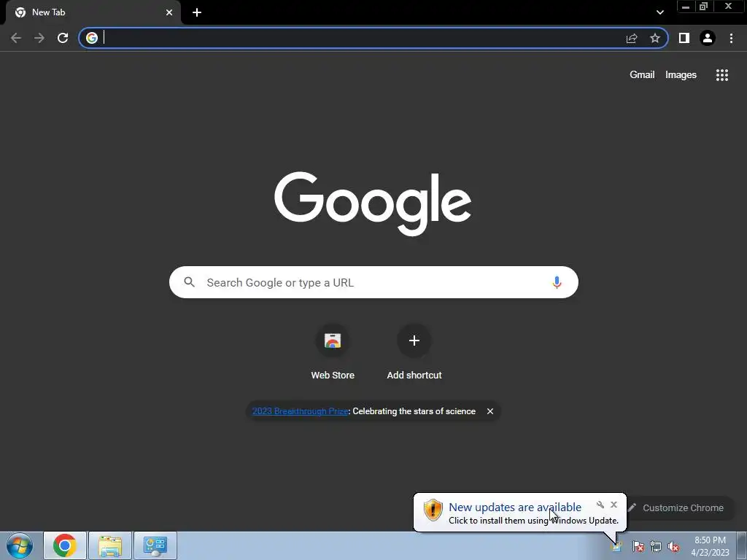Select the New Tab tab
This screenshot has height=560, width=747.
pyautogui.click(x=93, y=12)
